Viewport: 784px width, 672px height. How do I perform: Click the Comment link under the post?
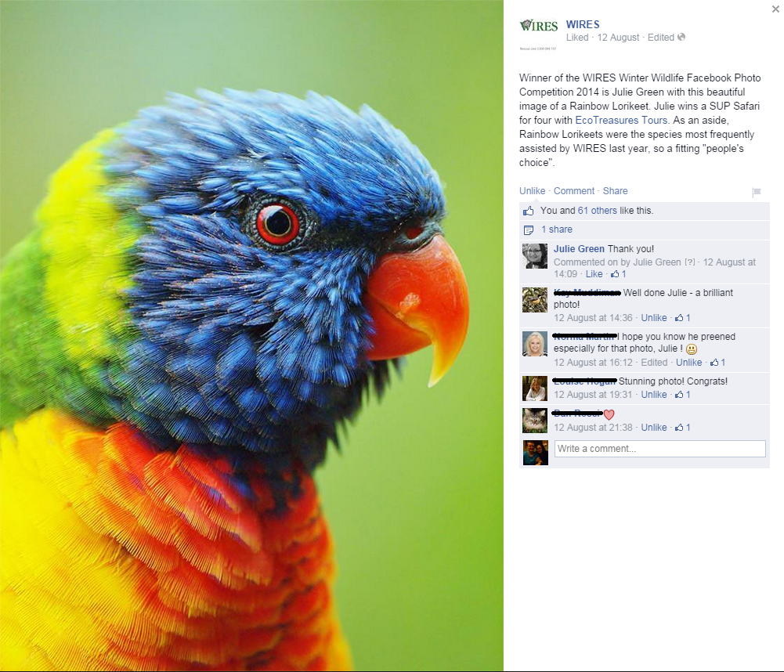click(x=574, y=191)
